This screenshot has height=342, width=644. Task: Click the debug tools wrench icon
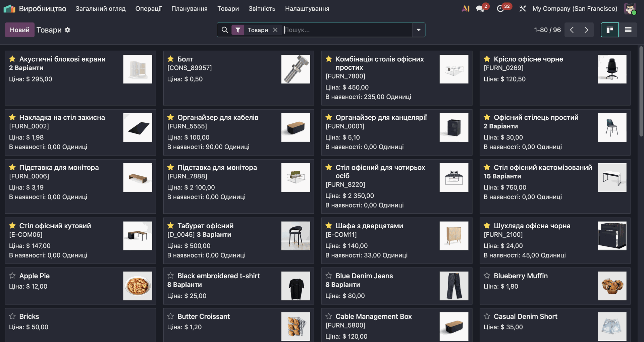tap(522, 9)
